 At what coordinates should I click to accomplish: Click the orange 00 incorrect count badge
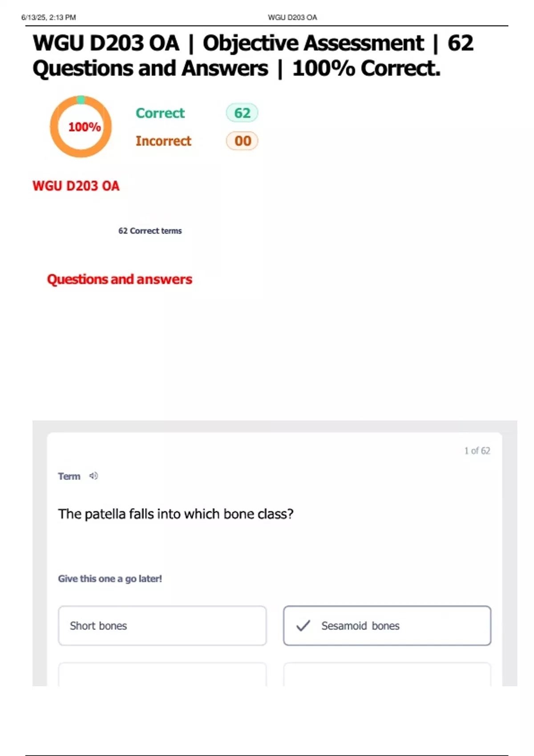click(x=242, y=141)
